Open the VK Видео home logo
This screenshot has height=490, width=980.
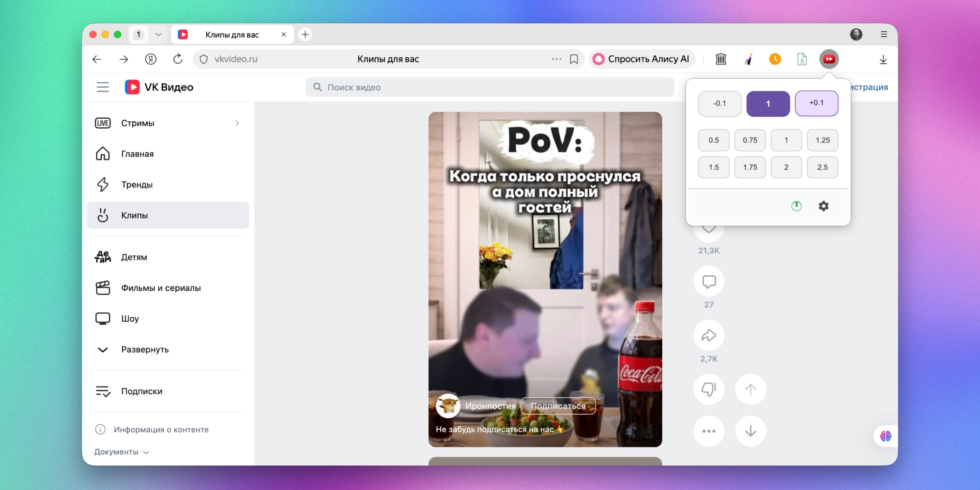159,87
